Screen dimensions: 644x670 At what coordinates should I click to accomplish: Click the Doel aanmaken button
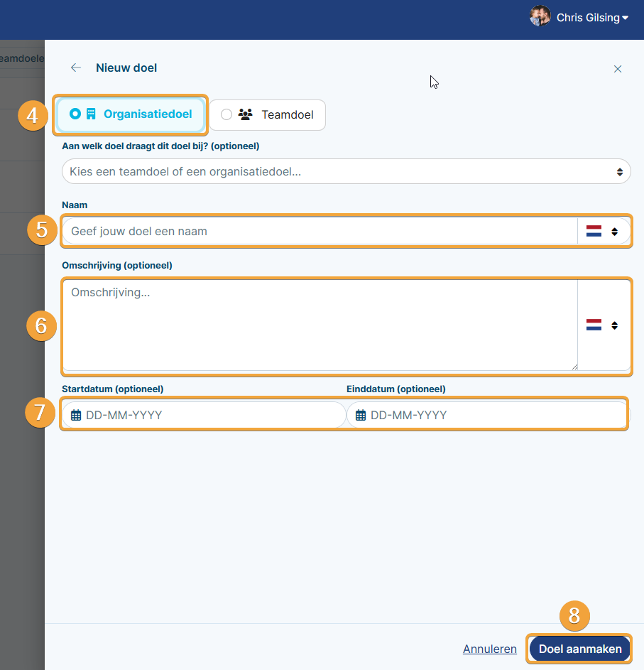579,649
